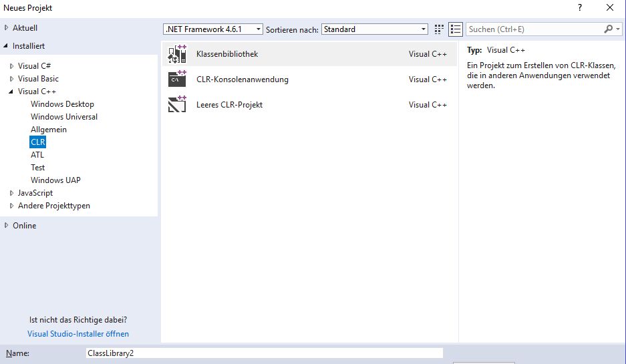The image size is (626, 364).
Task: Expand the Visual Basic node
Action: pos(11,79)
